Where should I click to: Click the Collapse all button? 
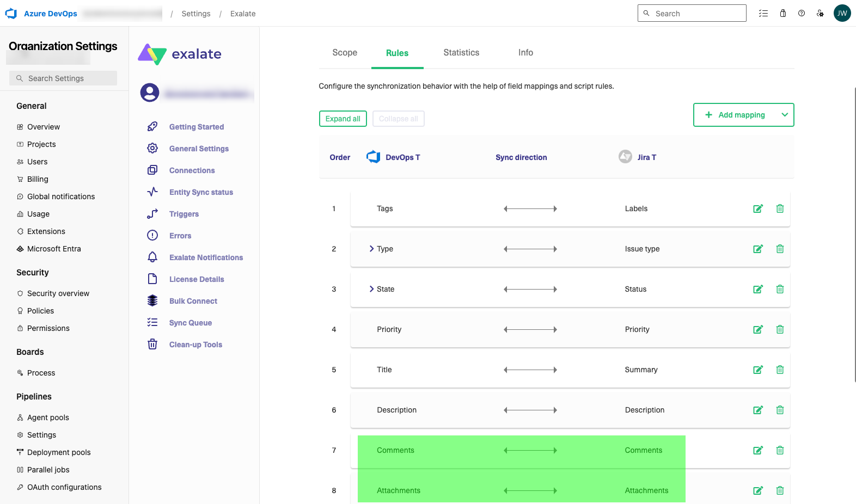(x=399, y=119)
